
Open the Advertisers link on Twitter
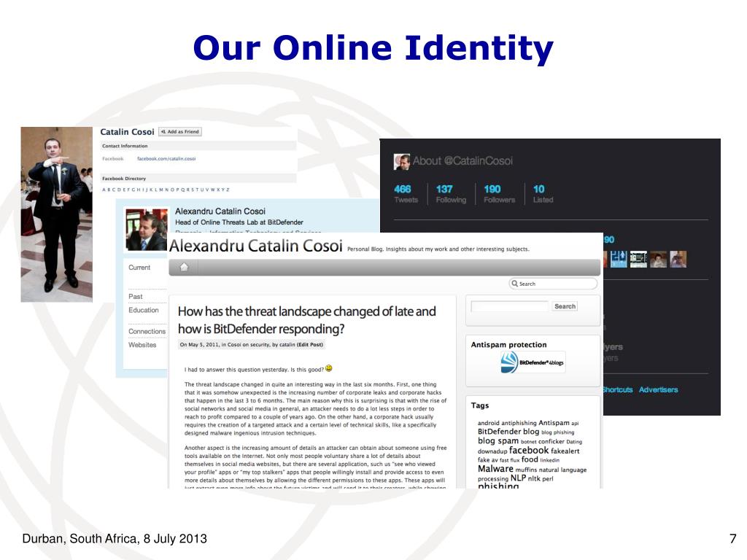point(659,389)
